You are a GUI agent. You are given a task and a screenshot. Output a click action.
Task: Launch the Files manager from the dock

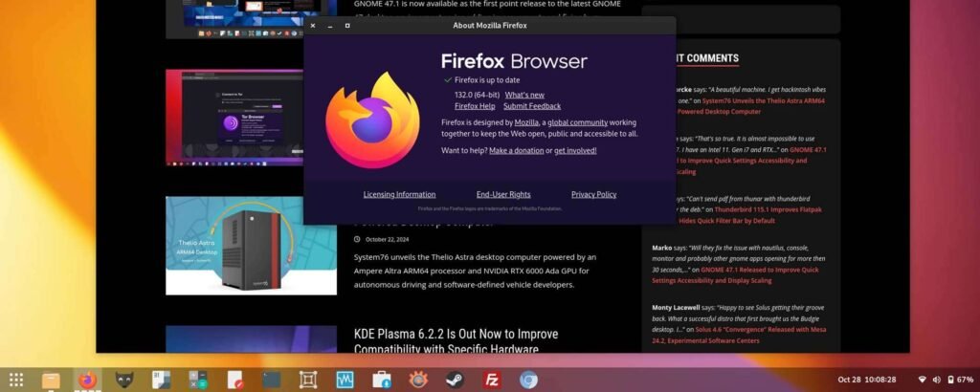52,380
